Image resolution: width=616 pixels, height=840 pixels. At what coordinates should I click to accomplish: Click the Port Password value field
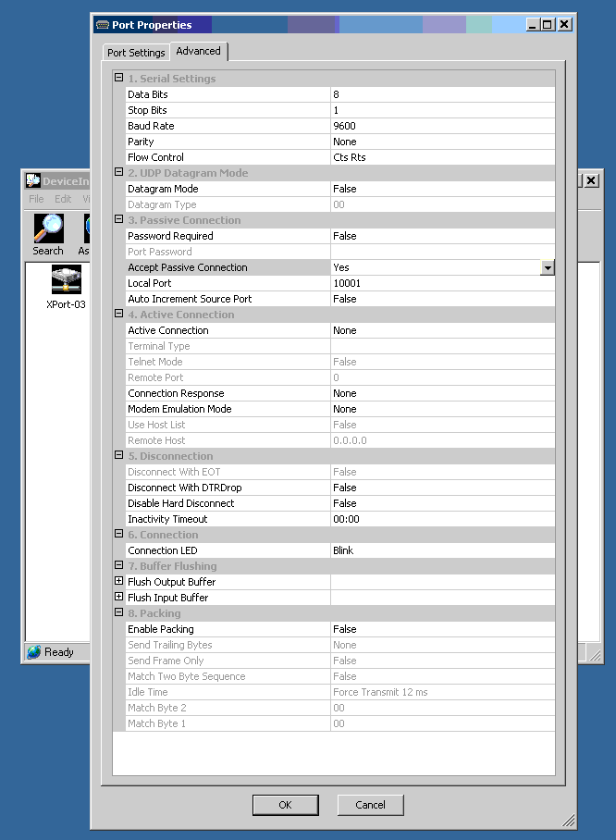coord(442,252)
